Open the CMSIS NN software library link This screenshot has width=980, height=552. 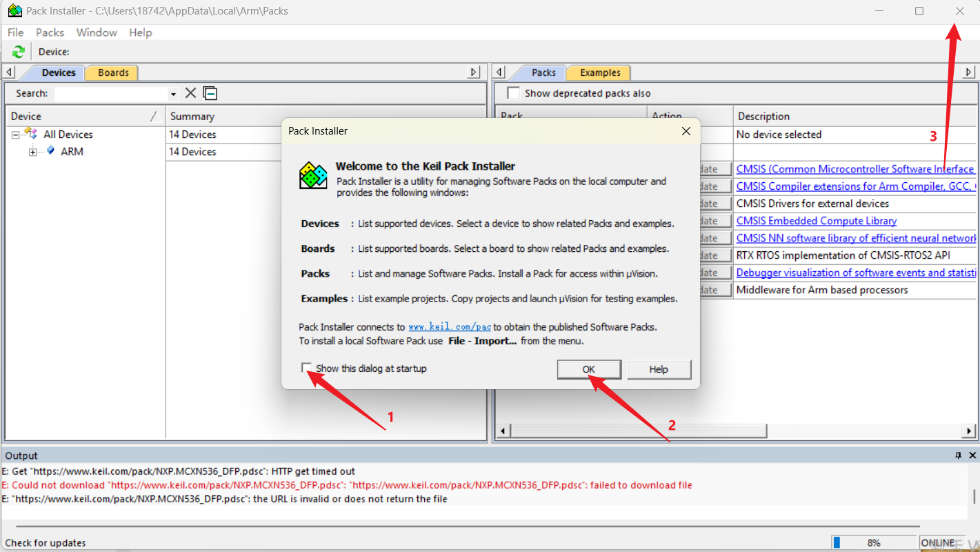(x=856, y=238)
